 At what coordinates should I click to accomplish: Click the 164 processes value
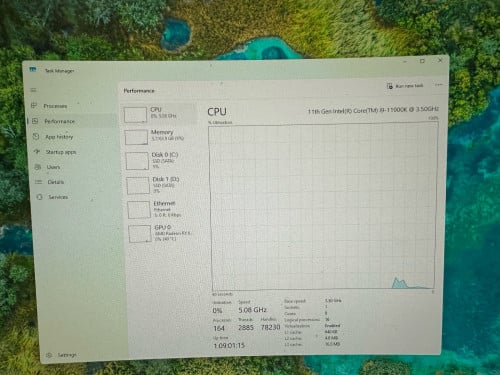[219, 328]
